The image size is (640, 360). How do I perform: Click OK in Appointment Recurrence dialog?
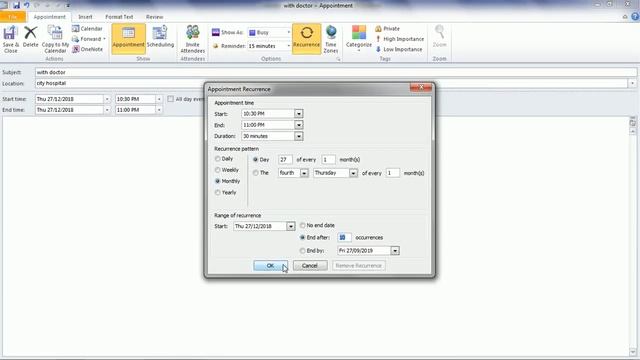[x=270, y=266]
